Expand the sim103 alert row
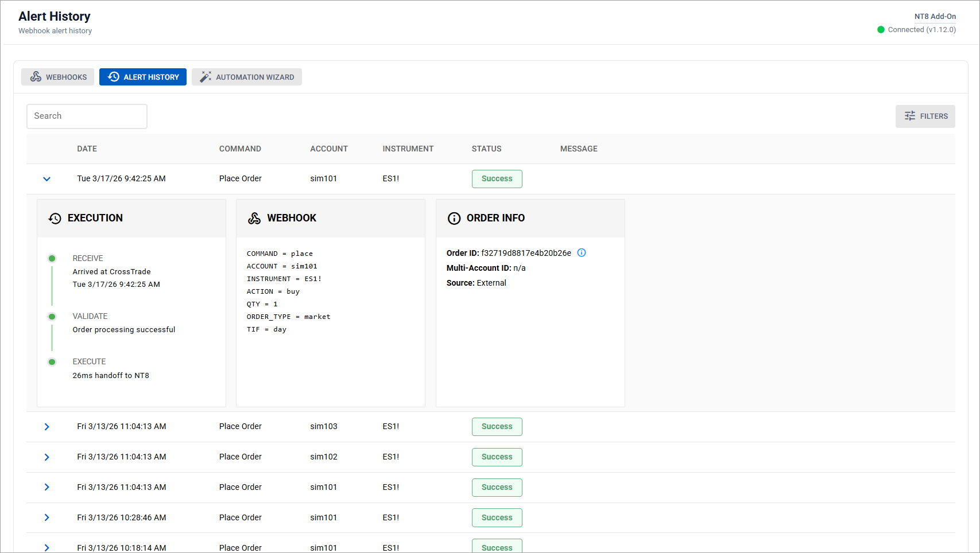 (x=47, y=427)
